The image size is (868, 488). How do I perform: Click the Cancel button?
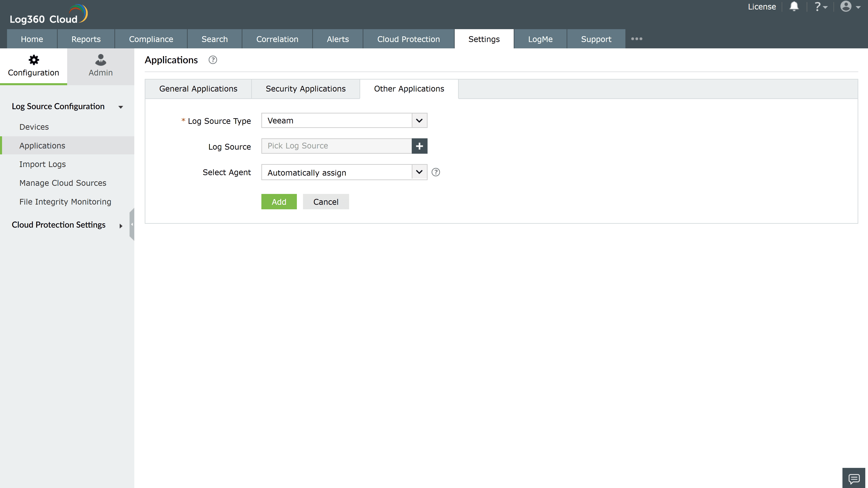coord(326,202)
